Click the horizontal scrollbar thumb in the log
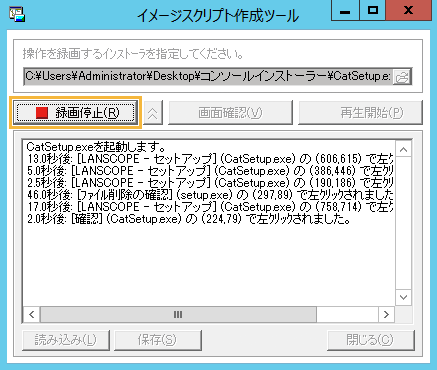Viewport: 437px width, 370px height. [178, 314]
